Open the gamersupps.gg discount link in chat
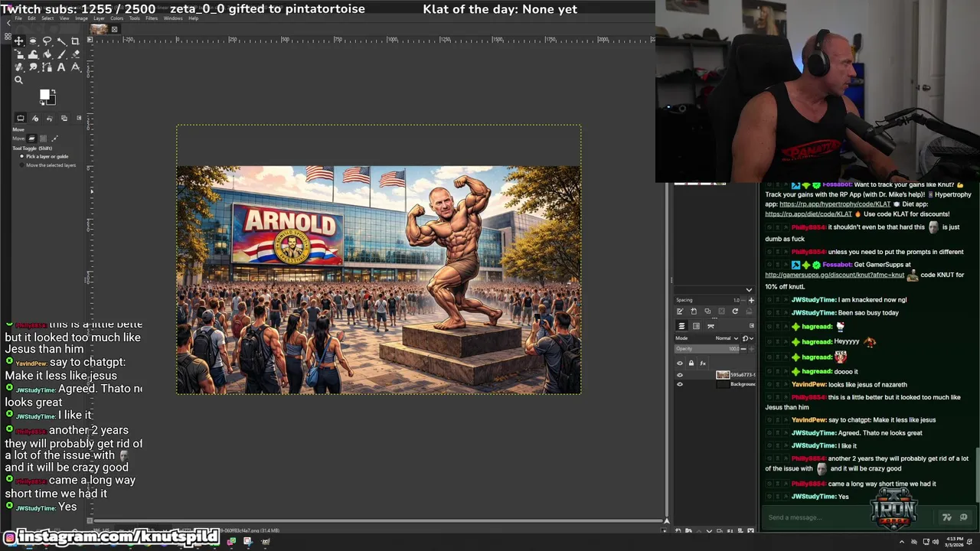 click(835, 275)
